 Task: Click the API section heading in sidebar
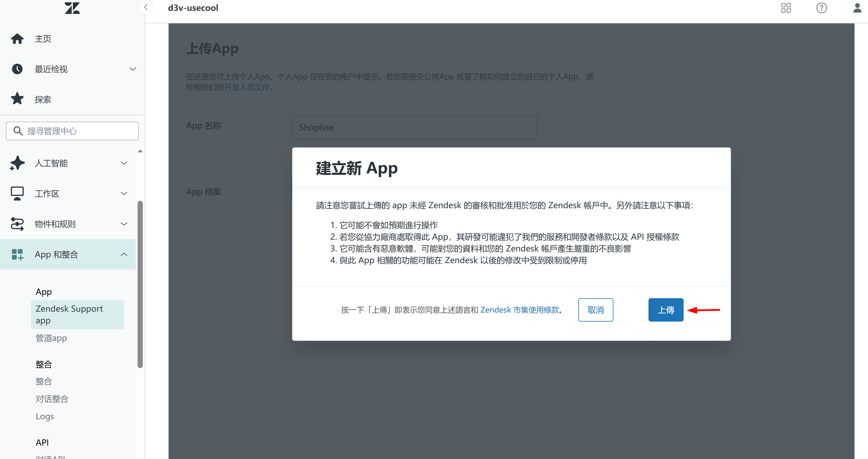(x=42, y=442)
